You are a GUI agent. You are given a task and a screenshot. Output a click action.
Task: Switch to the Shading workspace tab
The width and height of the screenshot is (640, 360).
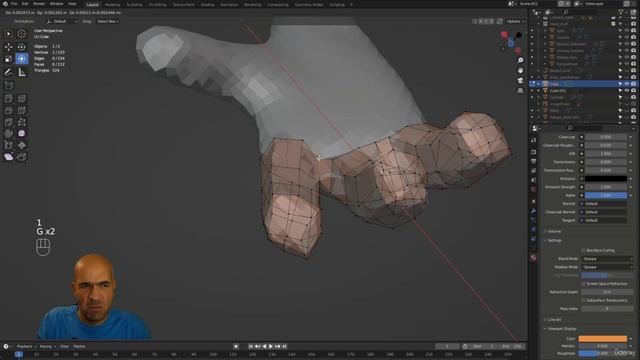click(207, 5)
